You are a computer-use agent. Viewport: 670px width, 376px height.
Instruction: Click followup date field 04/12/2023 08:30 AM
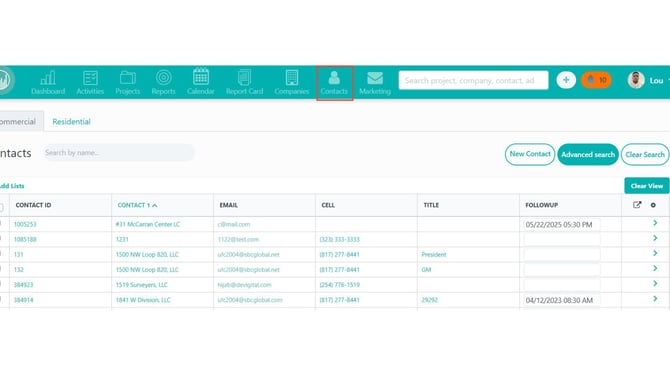pos(562,300)
